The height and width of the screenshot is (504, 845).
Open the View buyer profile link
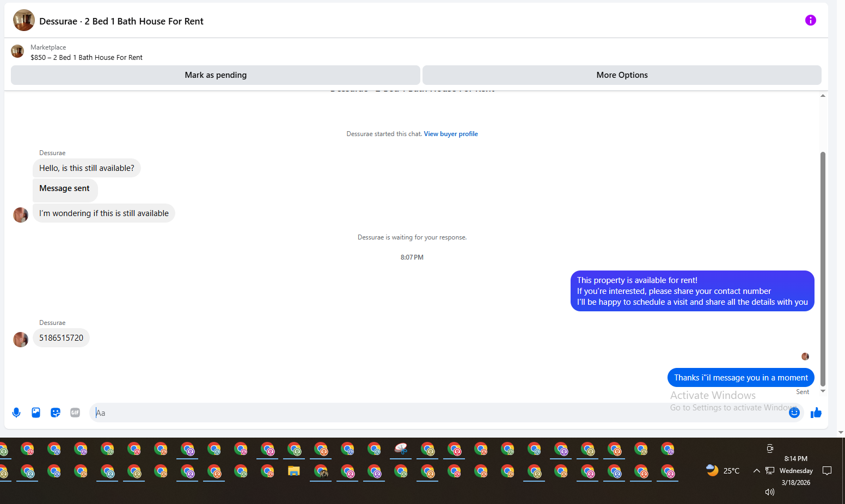pyautogui.click(x=451, y=134)
